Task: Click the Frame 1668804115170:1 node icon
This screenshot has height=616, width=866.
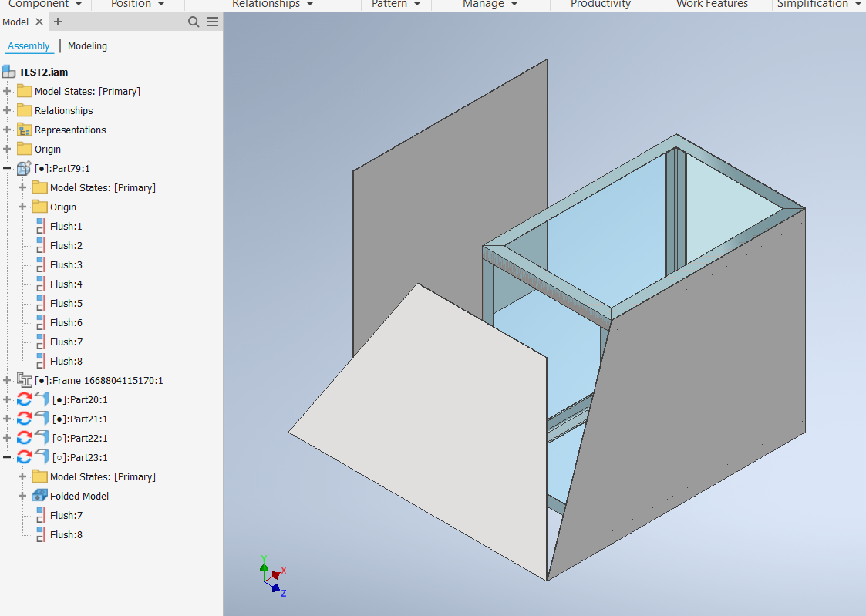Action: coord(25,380)
